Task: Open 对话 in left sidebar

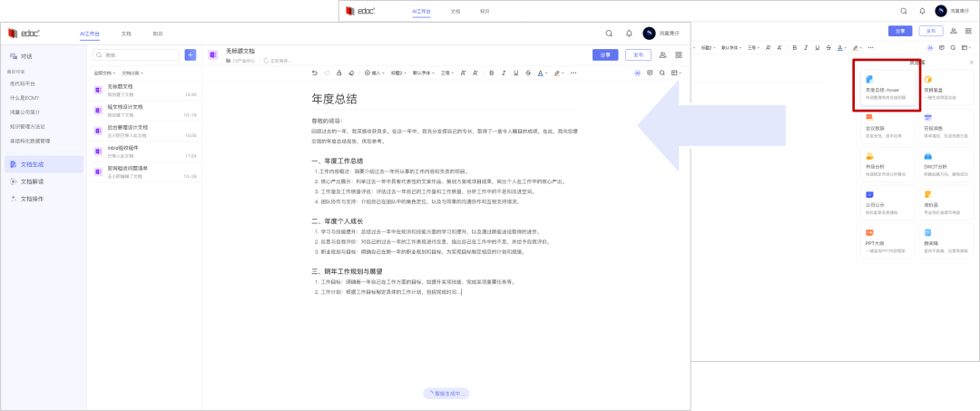Action: point(44,56)
